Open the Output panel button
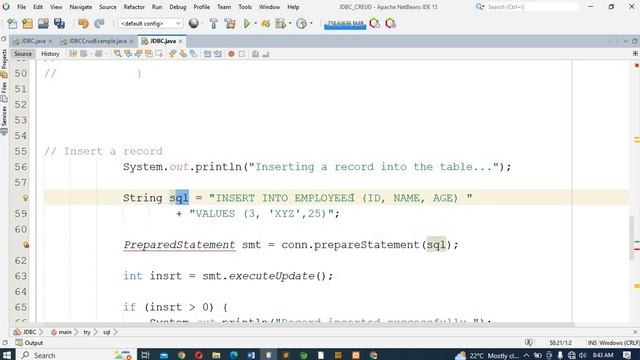Image resolution: width=640 pixels, height=360 pixels. 29,343
